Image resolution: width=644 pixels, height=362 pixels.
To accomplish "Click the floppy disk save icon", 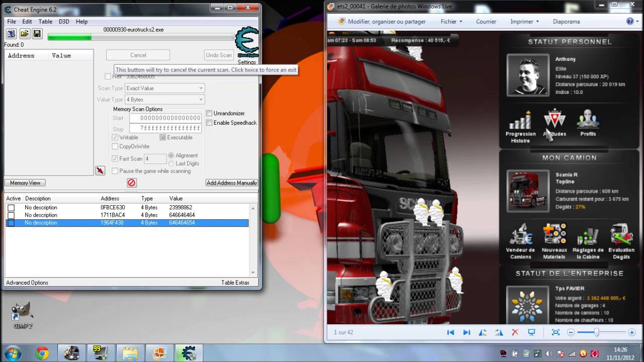I will [x=37, y=34].
